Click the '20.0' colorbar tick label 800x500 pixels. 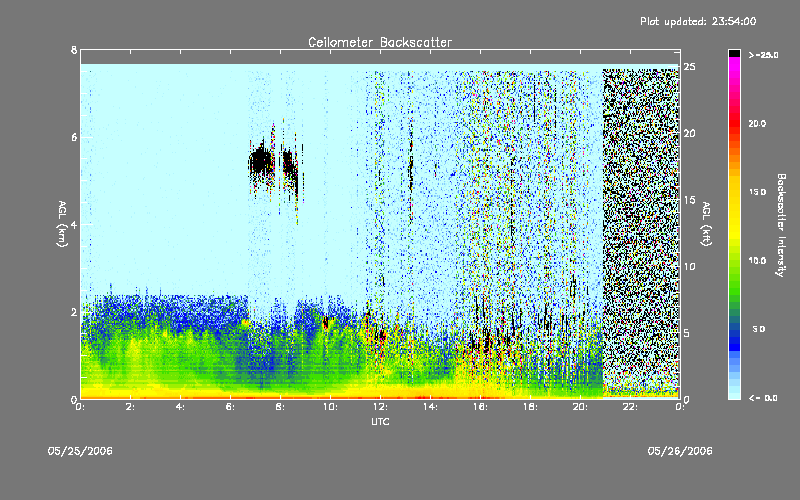[757, 123]
